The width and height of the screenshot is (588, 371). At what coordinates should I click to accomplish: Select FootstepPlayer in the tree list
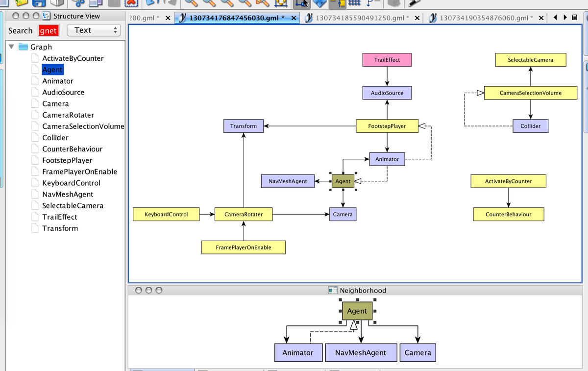click(x=67, y=160)
